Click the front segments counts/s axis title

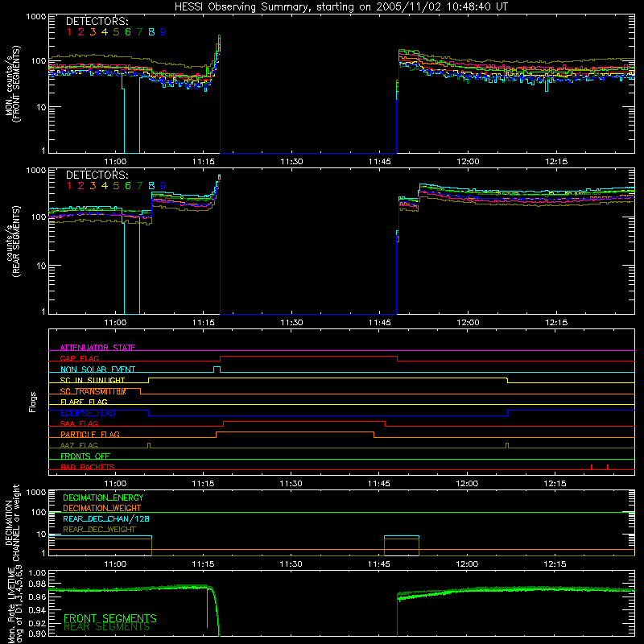coord(12,85)
